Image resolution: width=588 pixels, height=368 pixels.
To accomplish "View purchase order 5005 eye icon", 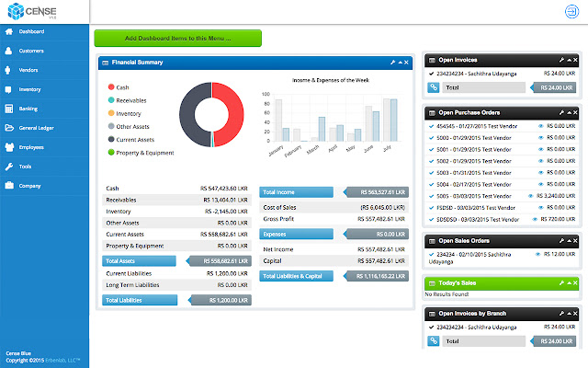I will coord(531,196).
